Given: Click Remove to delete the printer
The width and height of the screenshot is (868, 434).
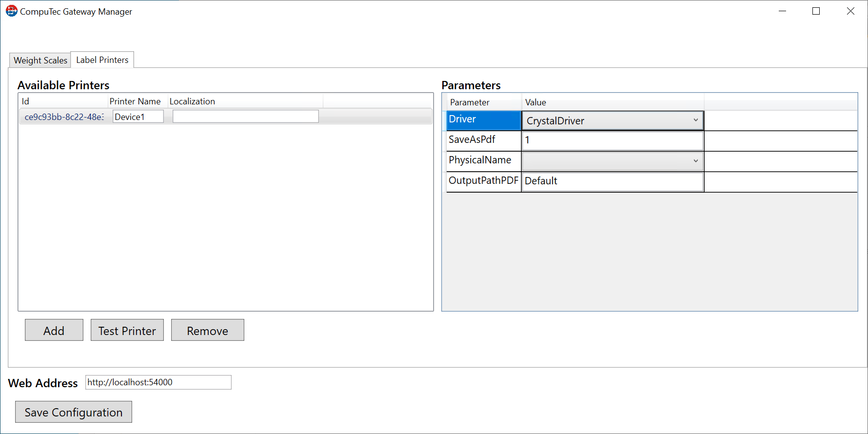Looking at the screenshot, I should click(207, 330).
